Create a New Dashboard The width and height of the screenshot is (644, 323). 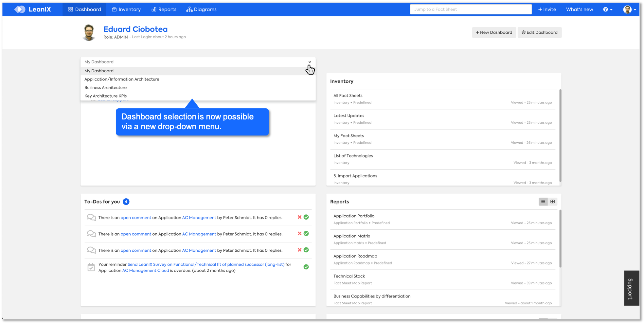[x=494, y=32]
